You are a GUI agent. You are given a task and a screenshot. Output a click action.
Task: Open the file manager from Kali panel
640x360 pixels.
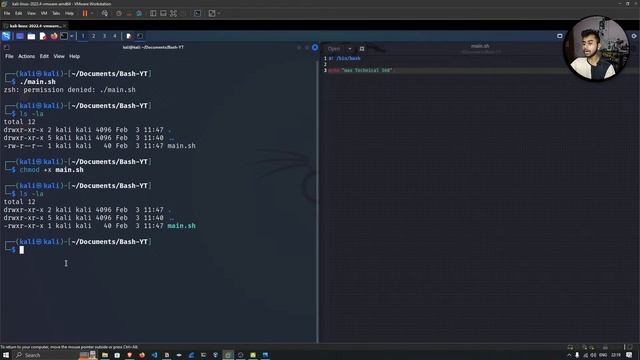click(31, 36)
